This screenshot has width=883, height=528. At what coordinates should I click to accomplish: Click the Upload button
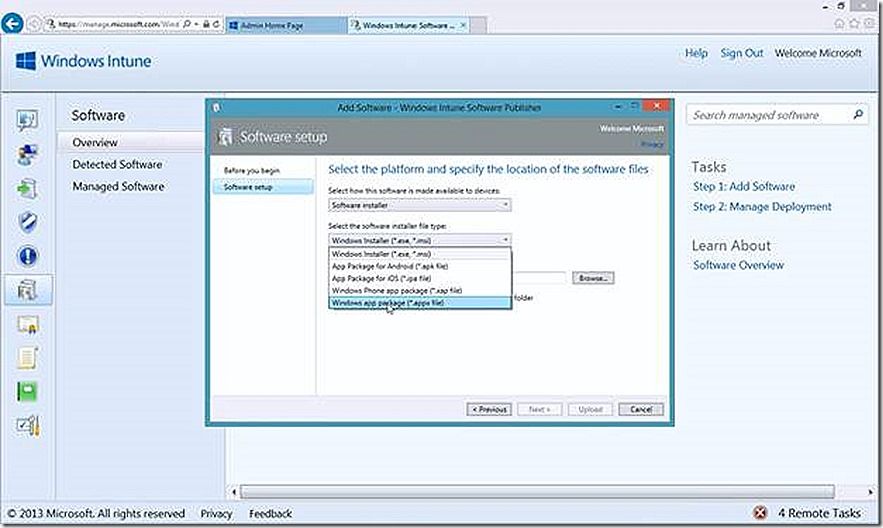590,409
